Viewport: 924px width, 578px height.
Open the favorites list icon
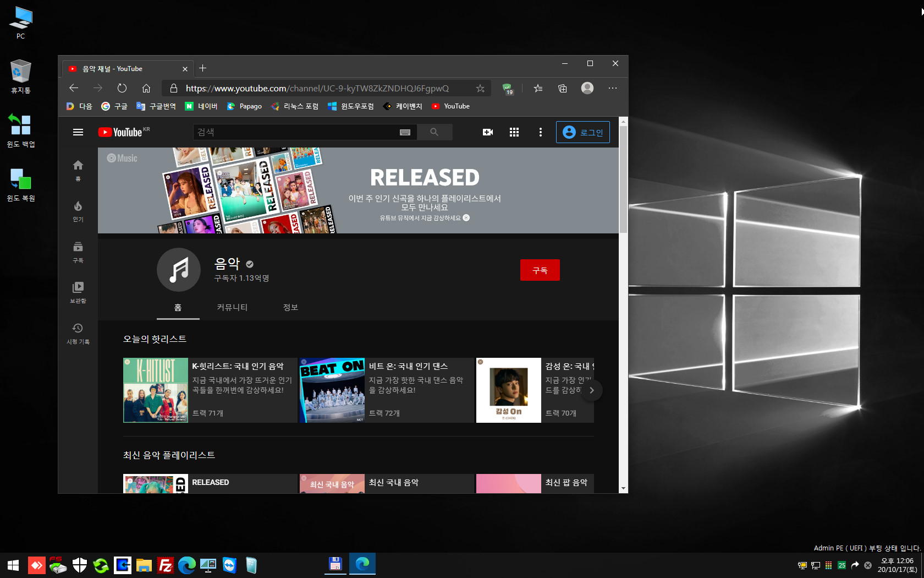(x=538, y=88)
